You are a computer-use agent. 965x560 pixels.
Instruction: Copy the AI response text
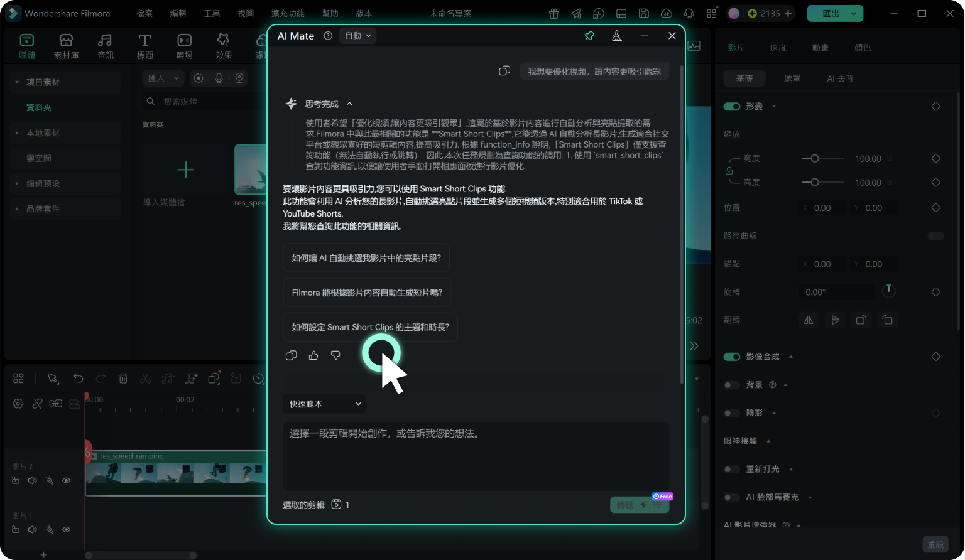pos(291,355)
